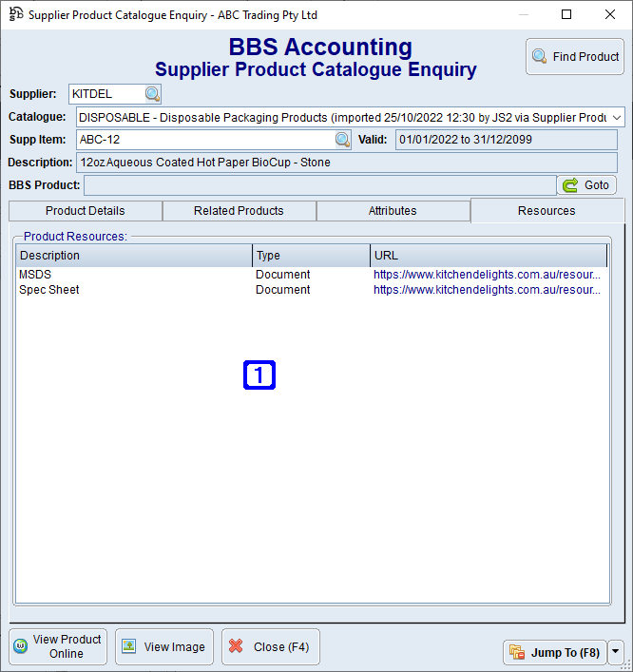Expand the Jump To dropdown arrow

pyautogui.click(x=616, y=652)
